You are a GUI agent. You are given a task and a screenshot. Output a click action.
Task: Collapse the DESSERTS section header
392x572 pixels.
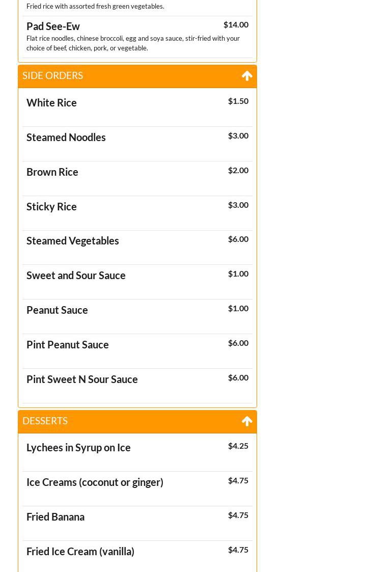point(45,421)
